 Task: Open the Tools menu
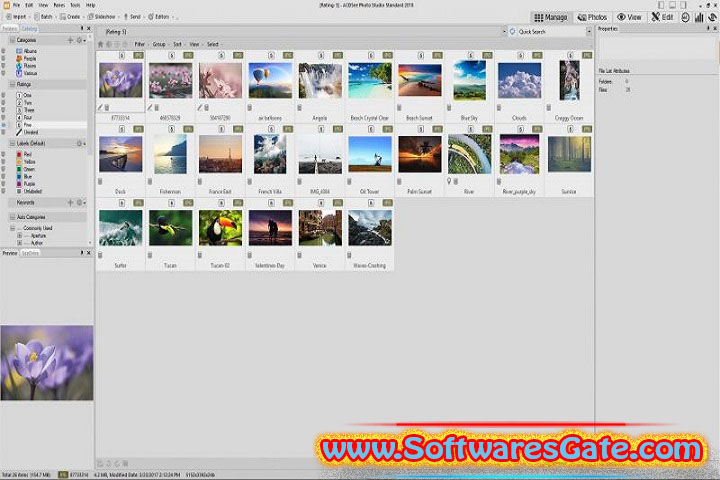pyautogui.click(x=75, y=5)
